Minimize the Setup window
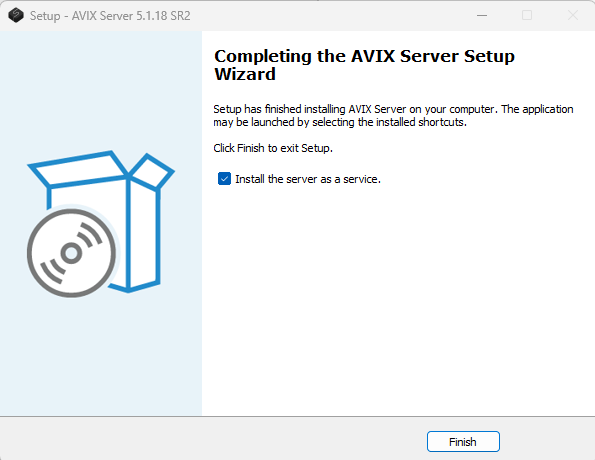Image resolution: width=595 pixels, height=460 pixels. click(482, 16)
